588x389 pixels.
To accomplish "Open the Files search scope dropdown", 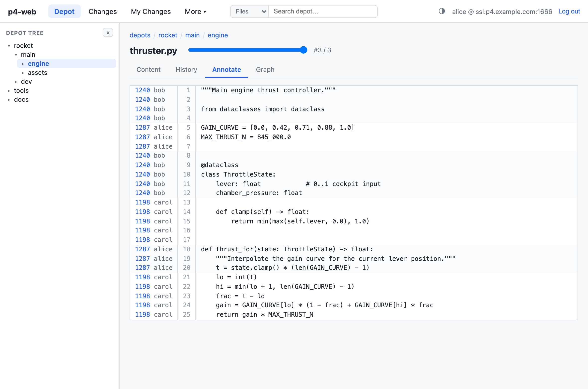I will [249, 11].
